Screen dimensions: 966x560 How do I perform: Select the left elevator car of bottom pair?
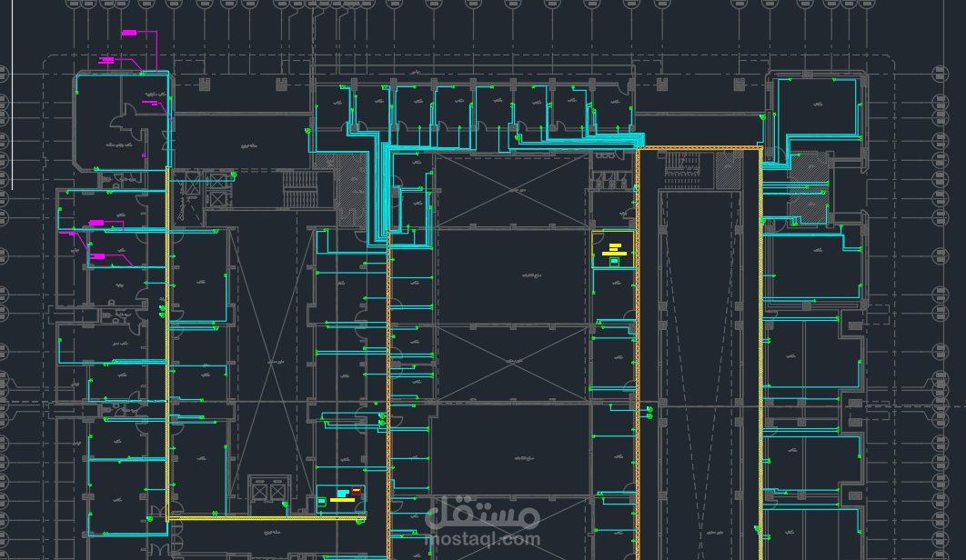pyautogui.click(x=259, y=492)
